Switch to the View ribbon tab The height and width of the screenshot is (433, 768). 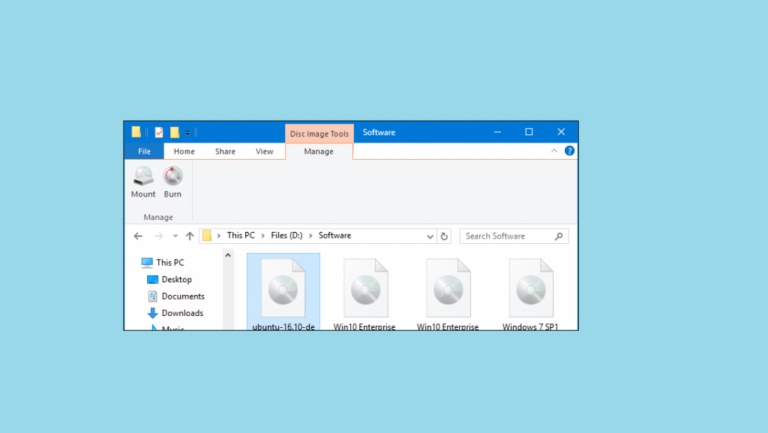click(264, 151)
